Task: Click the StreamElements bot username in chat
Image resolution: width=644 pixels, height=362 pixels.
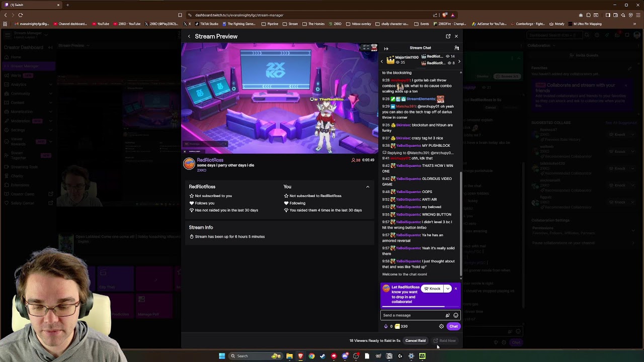Action: 421,99
